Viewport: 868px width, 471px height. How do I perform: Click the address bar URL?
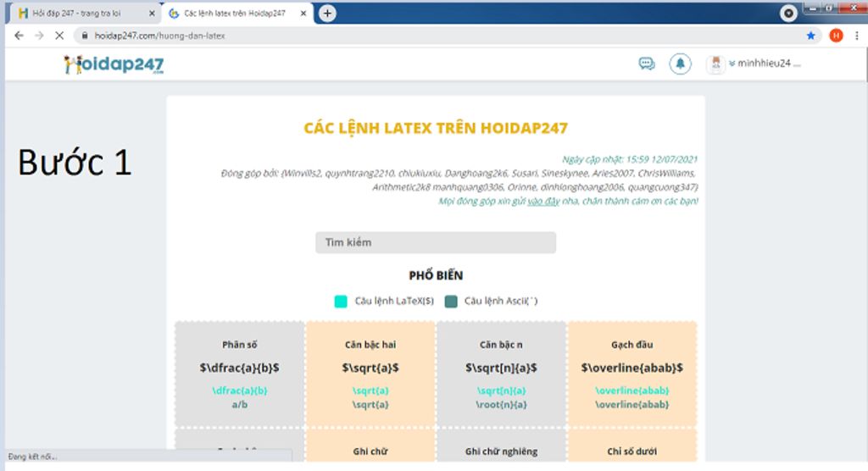(159, 36)
